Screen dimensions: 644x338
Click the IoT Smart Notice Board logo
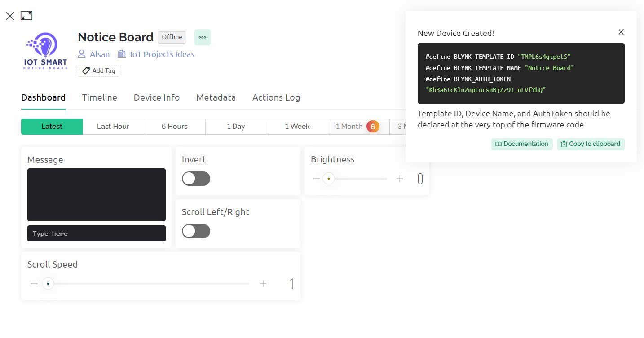tap(44, 50)
